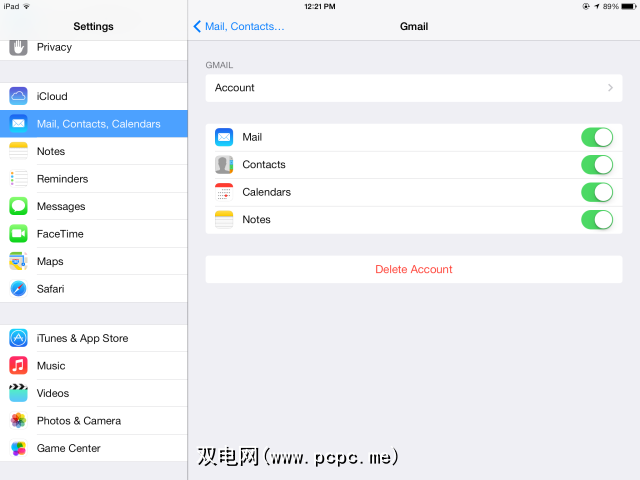
Task: Tap the Wi-Fi indicator in status bar
Action: pyautogui.click(x=26, y=7)
